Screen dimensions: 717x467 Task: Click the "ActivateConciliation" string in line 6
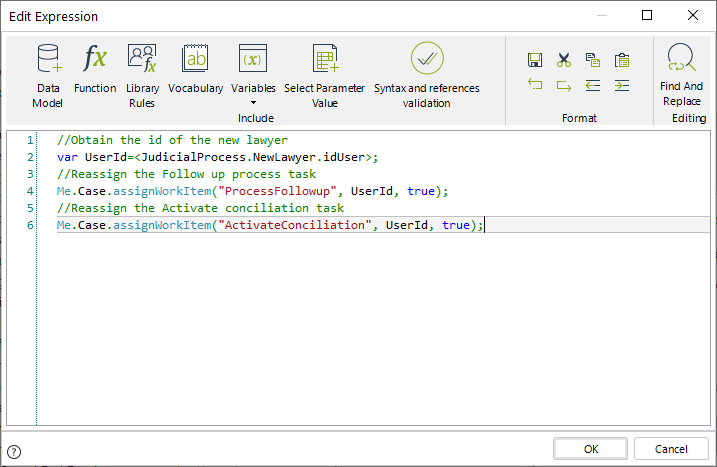[294, 225]
